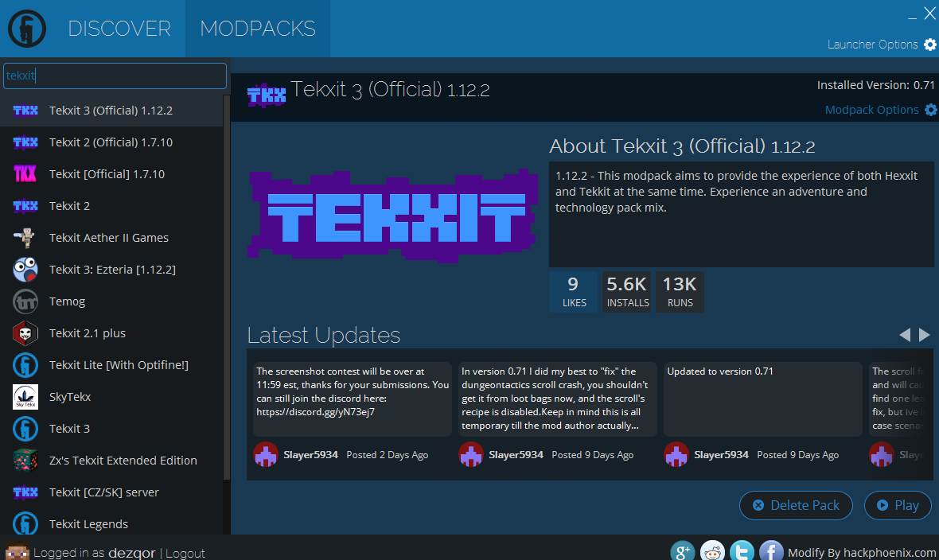This screenshot has width=939, height=560.
Task: Click the Tekxit Legends pack icon
Action: pos(25,523)
